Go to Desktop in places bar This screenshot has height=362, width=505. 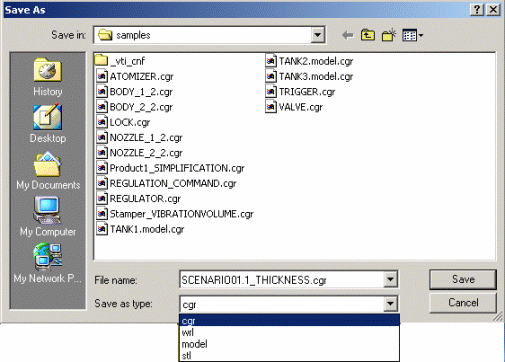tap(48, 123)
